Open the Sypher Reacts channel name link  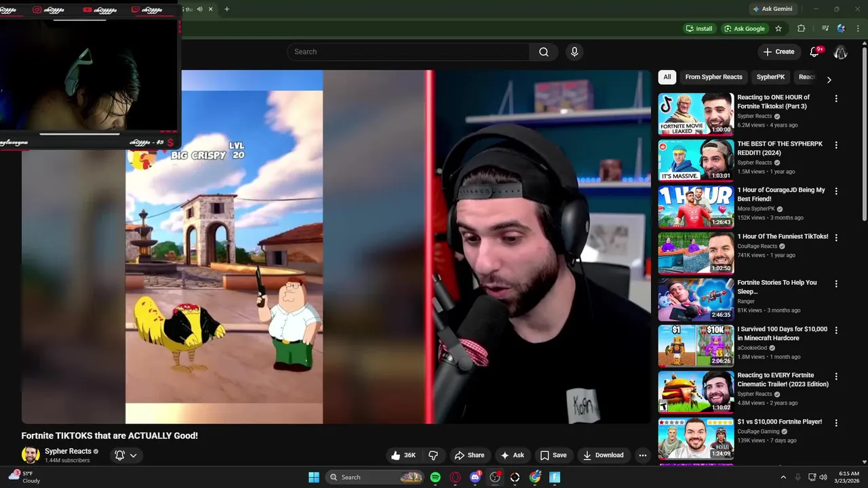(68, 451)
